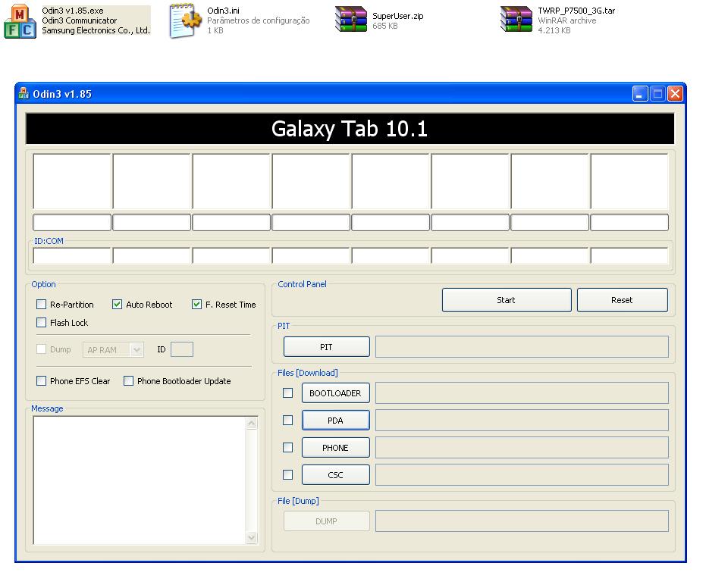706x588 pixels.
Task: Click the "WinRAR archive" file type text
Action: pos(567,20)
